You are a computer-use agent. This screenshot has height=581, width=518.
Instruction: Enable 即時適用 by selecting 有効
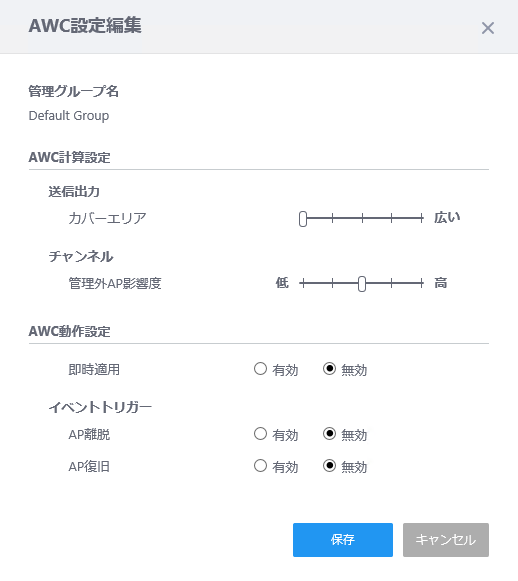[x=260, y=369]
